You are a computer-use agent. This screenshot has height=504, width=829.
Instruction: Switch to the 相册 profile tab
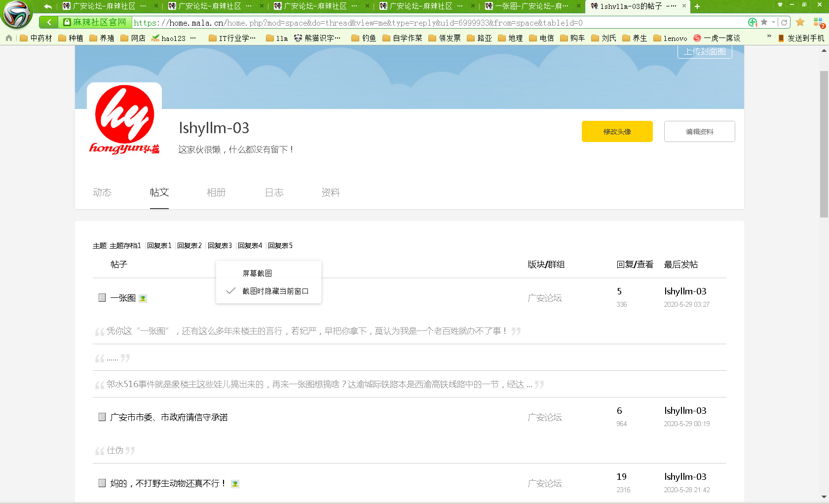(216, 192)
